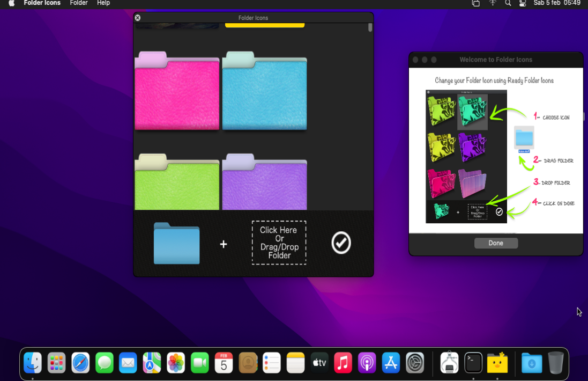Click the Folder Icons window scrollbar
This screenshot has height=381, width=588.
pyautogui.click(x=370, y=27)
